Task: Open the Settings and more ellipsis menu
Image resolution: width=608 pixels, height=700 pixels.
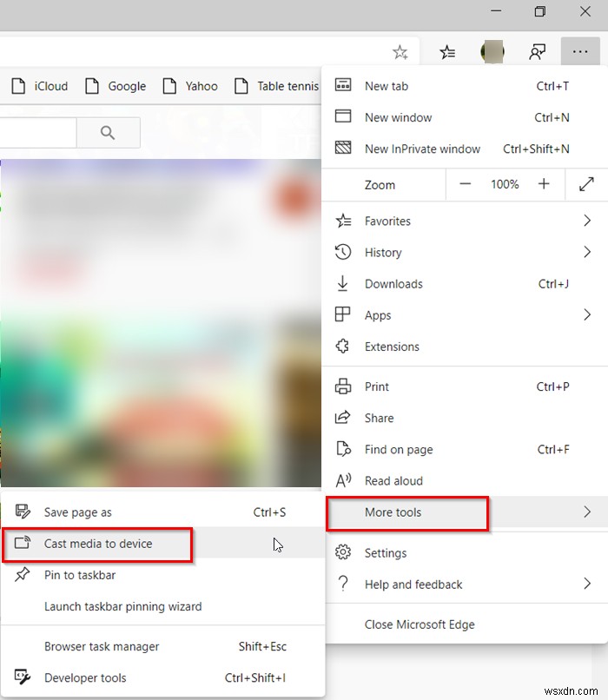Action: coord(580,52)
